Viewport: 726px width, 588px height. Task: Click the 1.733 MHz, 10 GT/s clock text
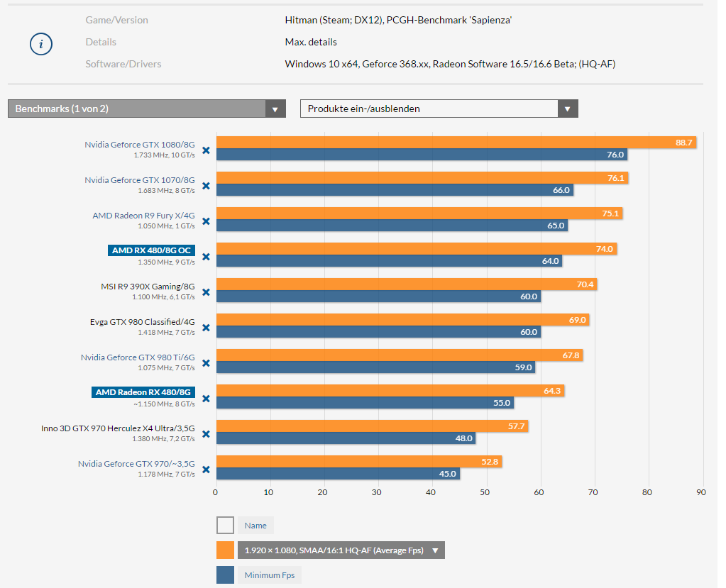tap(165, 155)
